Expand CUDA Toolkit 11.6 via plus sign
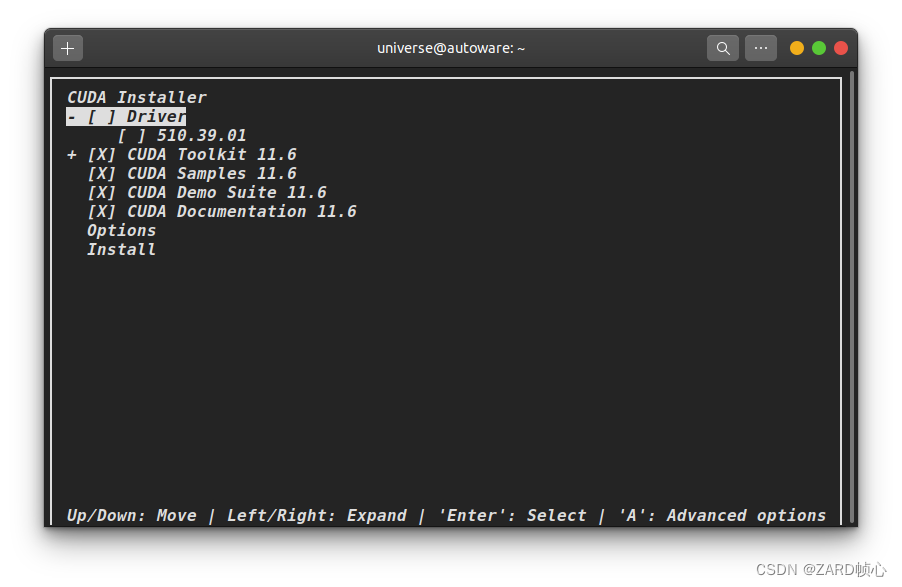The image size is (902, 587). click(x=72, y=155)
